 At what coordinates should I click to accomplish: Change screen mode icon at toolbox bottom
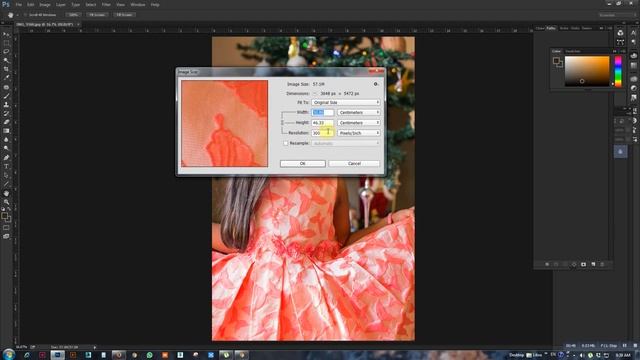(6, 236)
